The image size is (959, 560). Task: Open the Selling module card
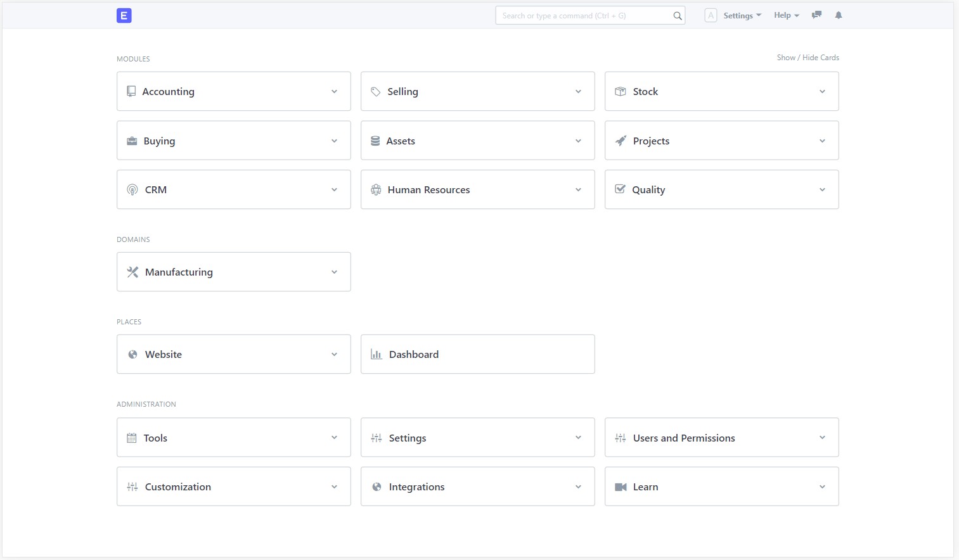pos(403,92)
